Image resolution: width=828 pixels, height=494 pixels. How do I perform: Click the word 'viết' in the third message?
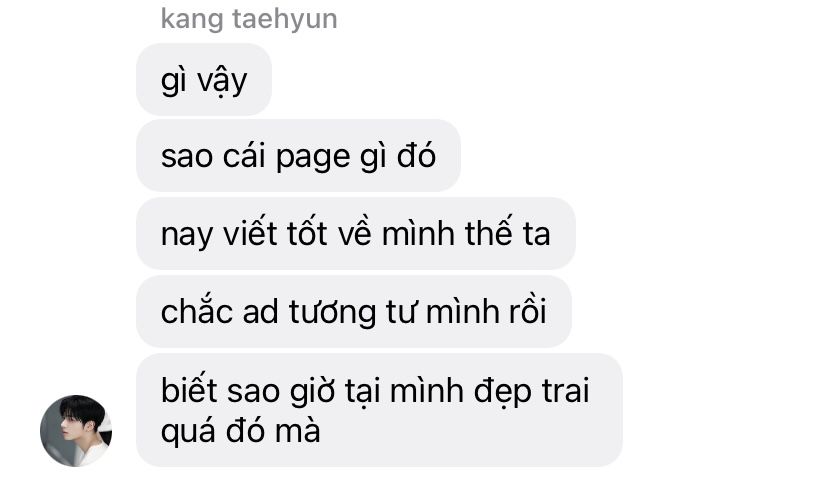[x=250, y=233]
